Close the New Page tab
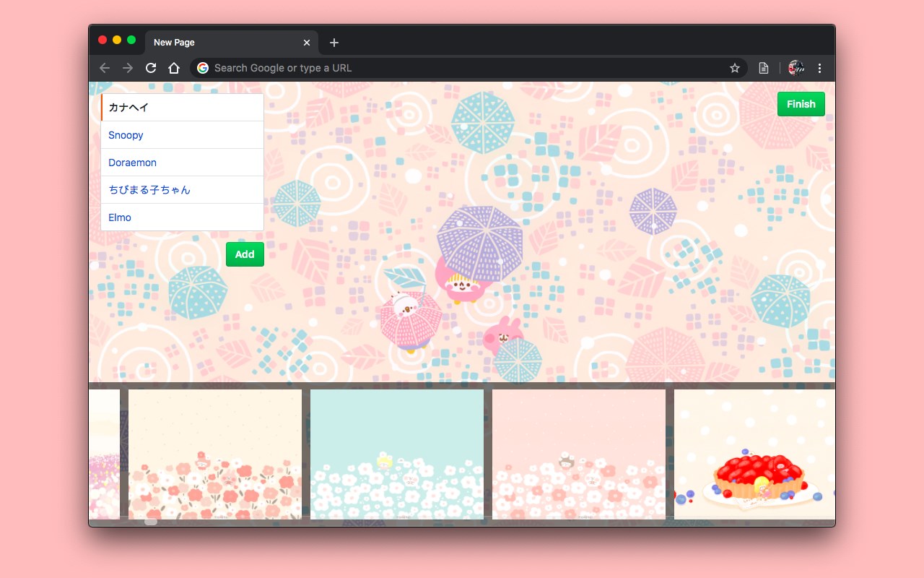 307,43
